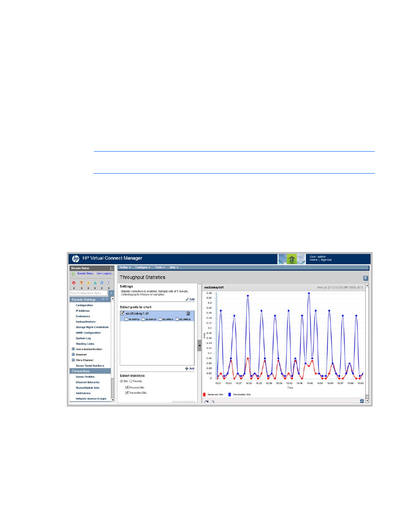Click the blue Transmitted Bits legend swatch
Image resolution: width=411 pixels, height=532 pixels.
(x=230, y=395)
